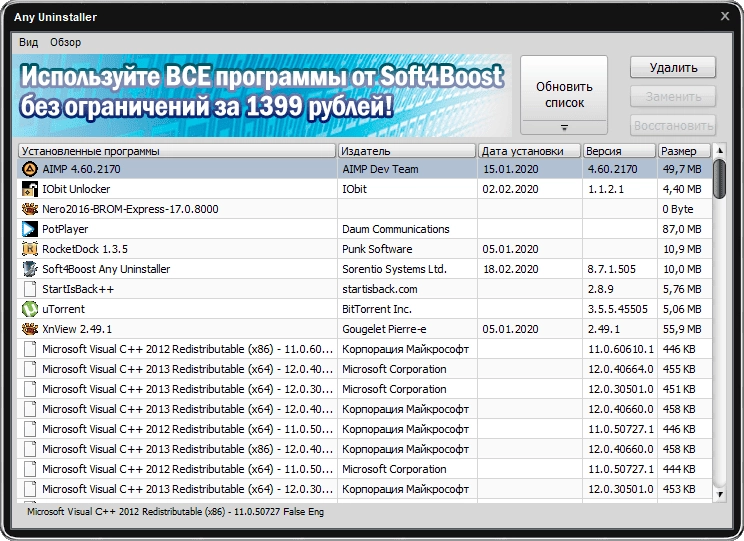
Task: Click the AIMP program icon
Action: (30, 169)
